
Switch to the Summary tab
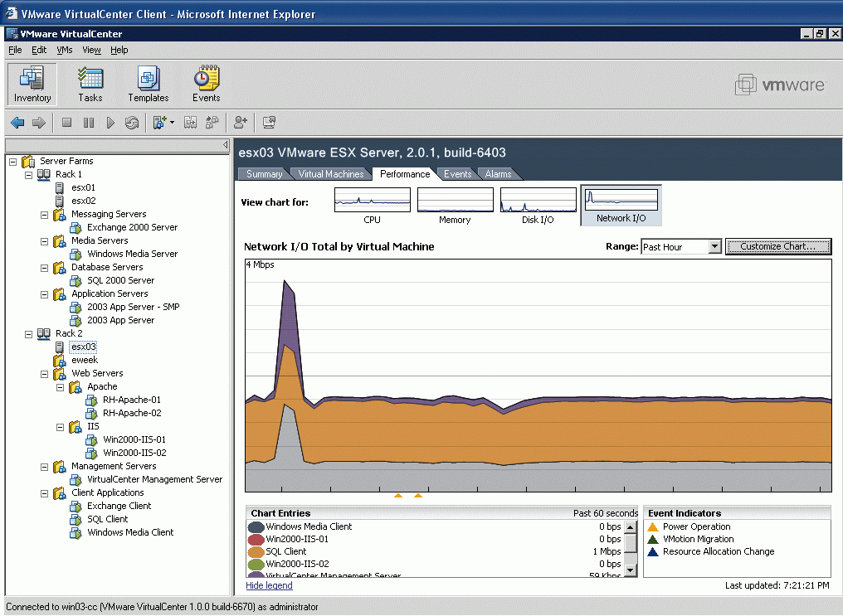(264, 174)
